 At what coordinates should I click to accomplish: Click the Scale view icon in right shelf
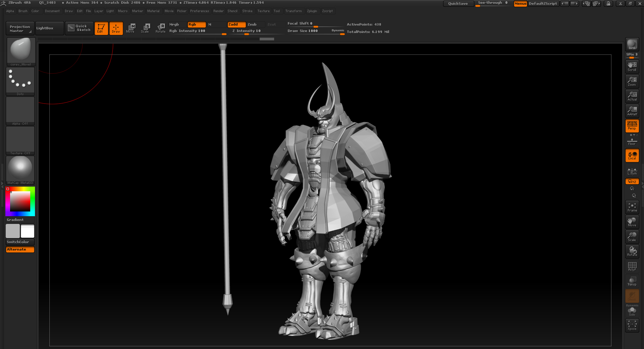[632, 237]
